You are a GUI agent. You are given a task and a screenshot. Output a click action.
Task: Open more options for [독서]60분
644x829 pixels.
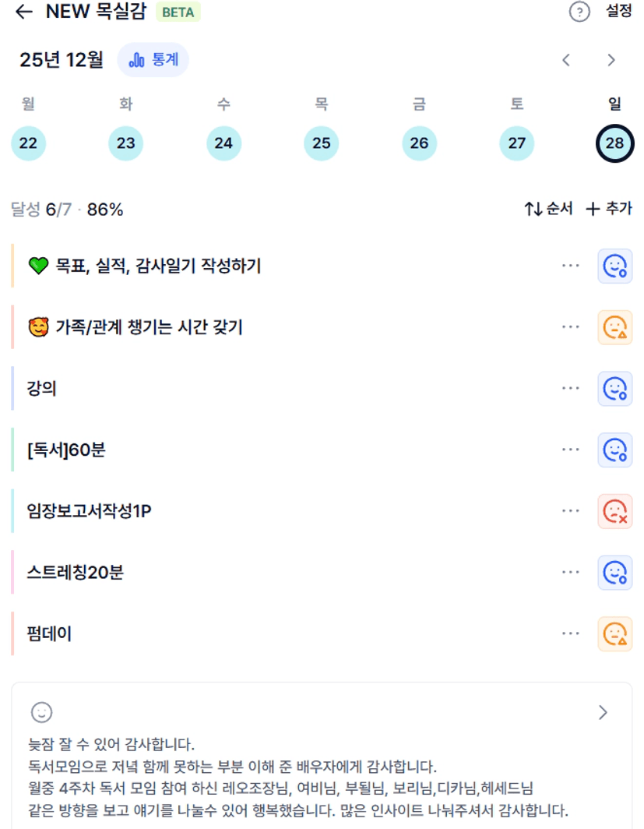(571, 450)
